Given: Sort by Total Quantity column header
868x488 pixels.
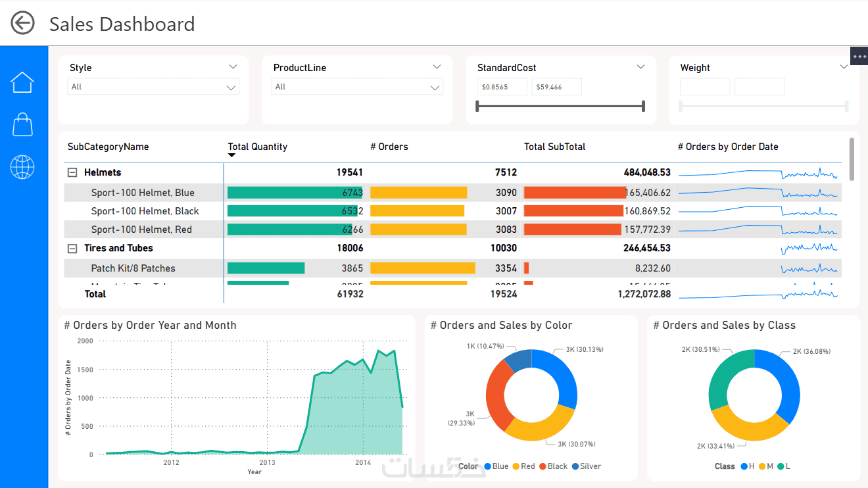Looking at the screenshot, I should point(258,147).
